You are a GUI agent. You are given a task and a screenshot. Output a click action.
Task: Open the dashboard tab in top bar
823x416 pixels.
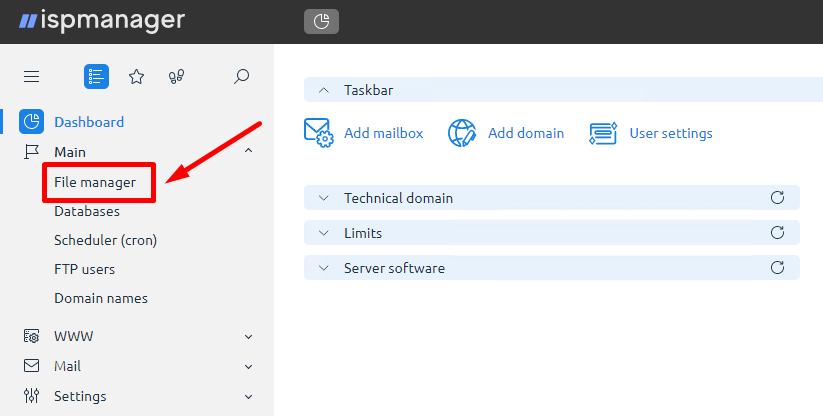pos(321,22)
